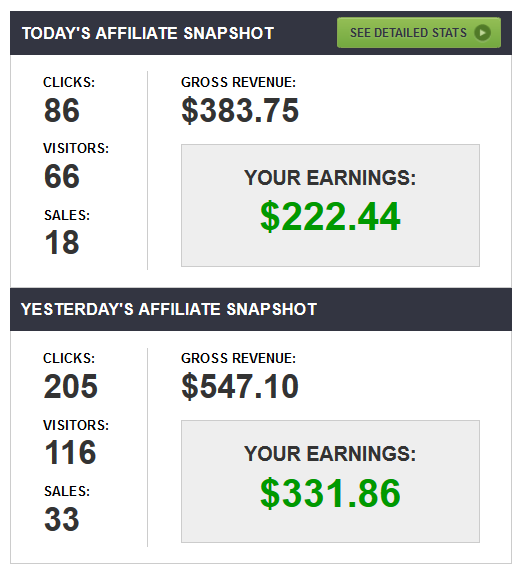Click yesterday's sales value 33
The width and height of the screenshot is (528, 573).
pyautogui.click(x=62, y=519)
